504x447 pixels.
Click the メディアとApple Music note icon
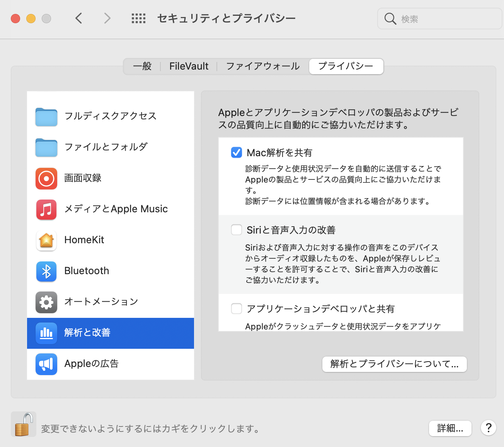[46, 209]
